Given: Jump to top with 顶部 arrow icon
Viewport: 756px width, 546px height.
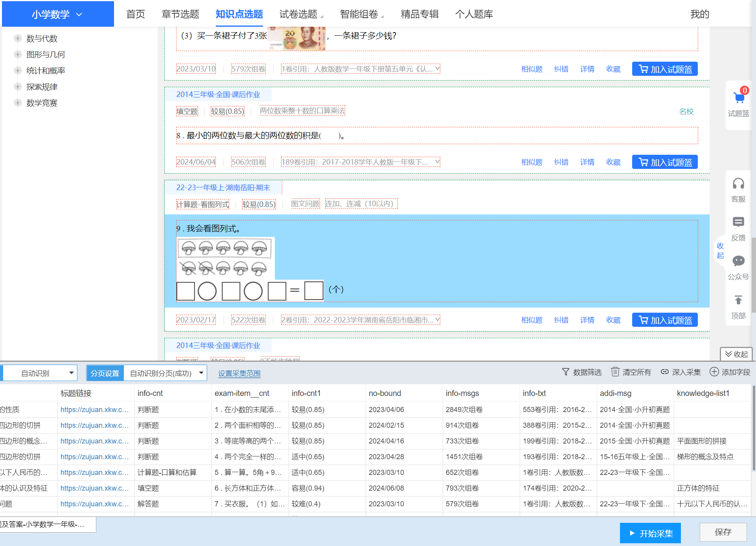Looking at the screenshot, I should coord(738,300).
